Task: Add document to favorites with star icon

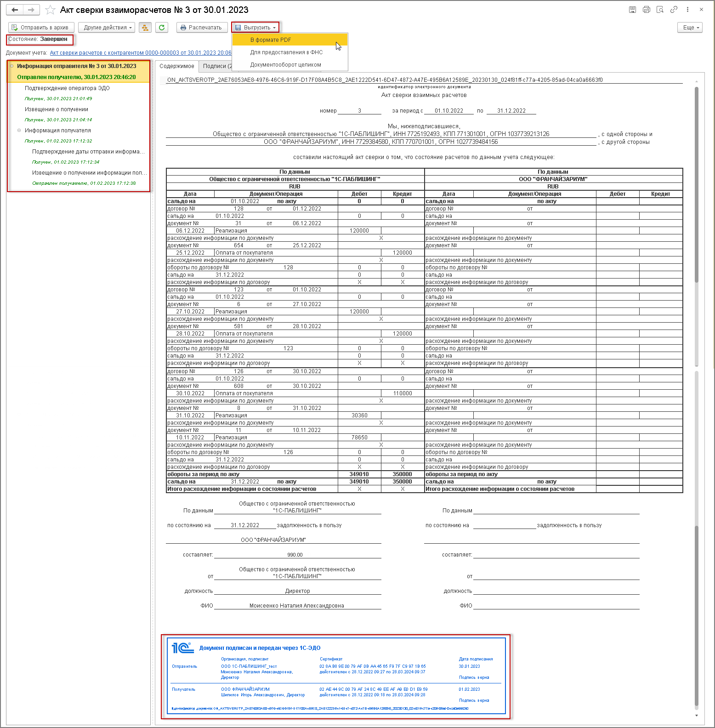Action: tap(51, 10)
